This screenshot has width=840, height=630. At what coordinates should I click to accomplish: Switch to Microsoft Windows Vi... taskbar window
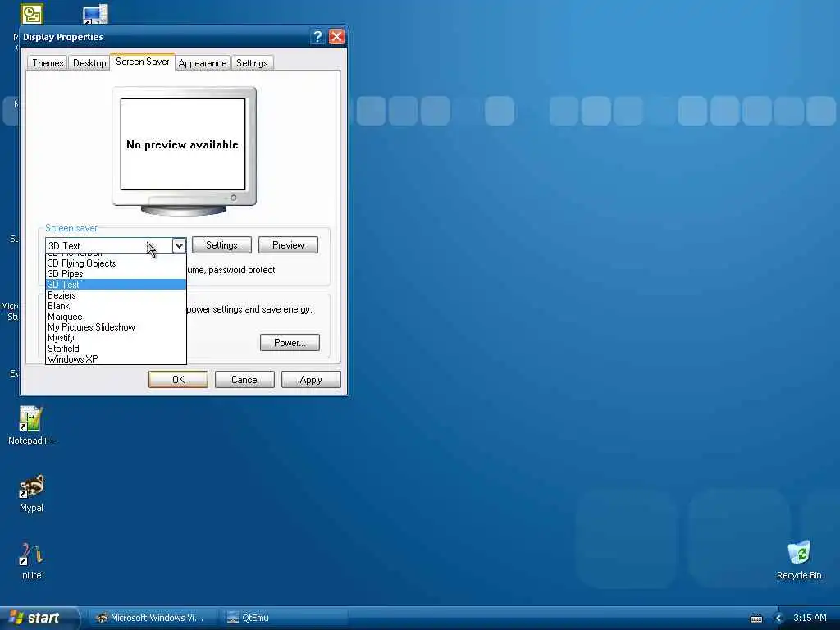click(x=151, y=618)
